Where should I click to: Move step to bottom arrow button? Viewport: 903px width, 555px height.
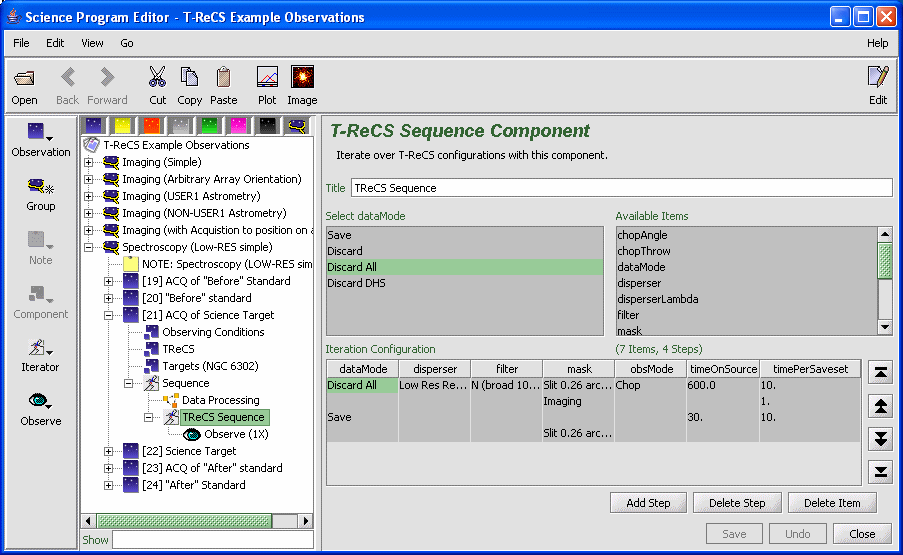tap(881, 472)
